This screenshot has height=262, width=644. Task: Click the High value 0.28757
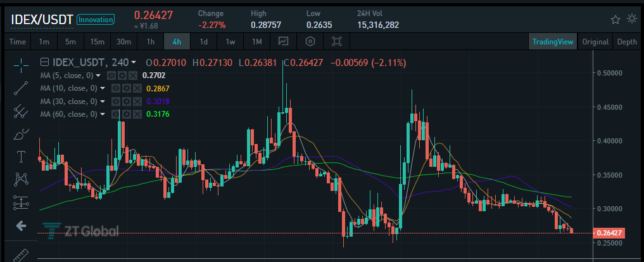(x=266, y=25)
